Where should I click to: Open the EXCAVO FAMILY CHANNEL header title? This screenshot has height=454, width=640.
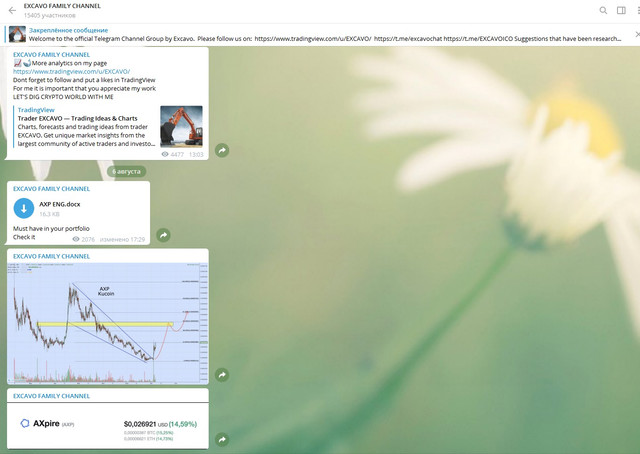click(62, 6)
